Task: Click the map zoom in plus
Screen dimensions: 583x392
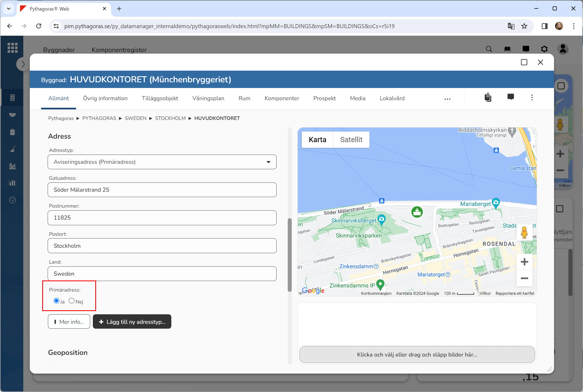Action: click(524, 262)
